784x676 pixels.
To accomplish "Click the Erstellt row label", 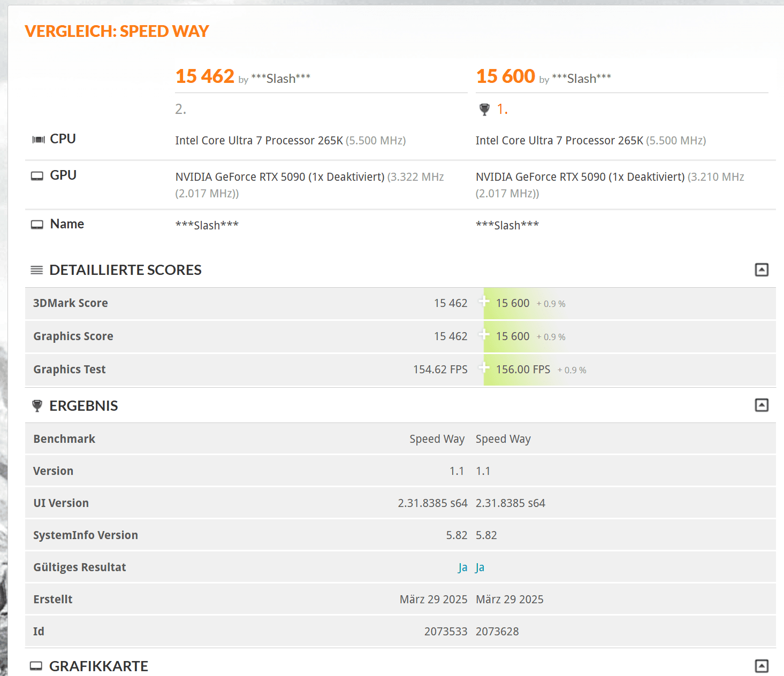I will click(x=53, y=600).
